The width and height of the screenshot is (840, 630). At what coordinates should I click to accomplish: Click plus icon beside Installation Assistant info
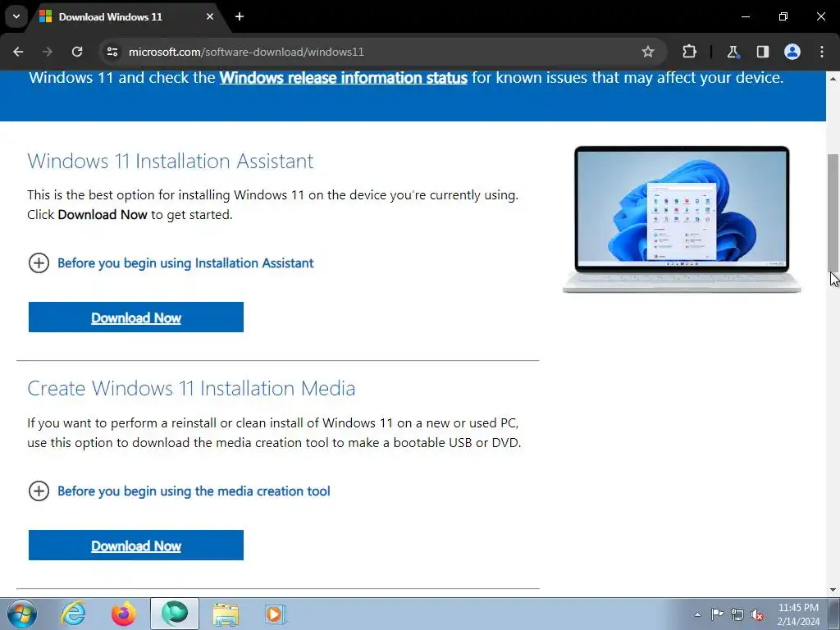(x=39, y=263)
